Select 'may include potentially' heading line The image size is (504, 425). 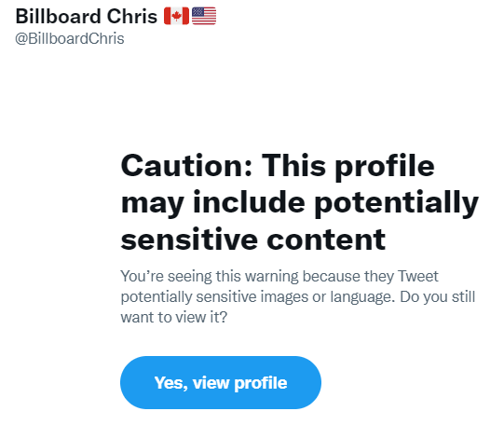[300, 203]
